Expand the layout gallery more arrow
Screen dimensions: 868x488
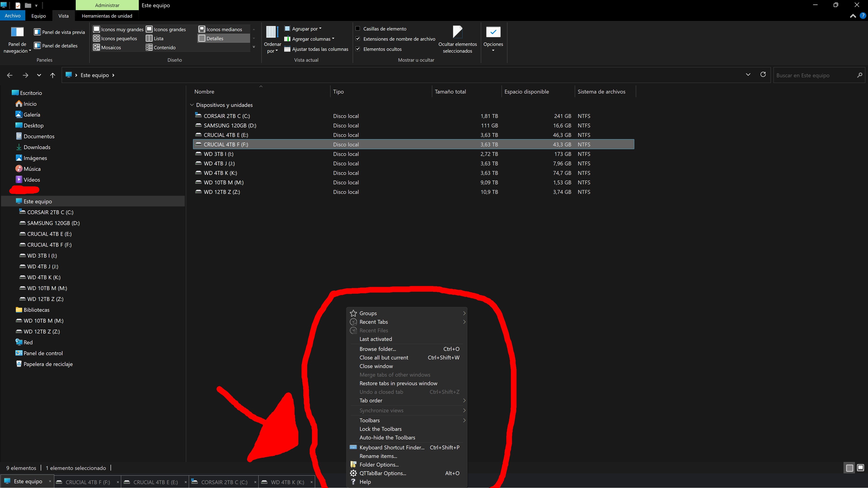pyautogui.click(x=254, y=47)
